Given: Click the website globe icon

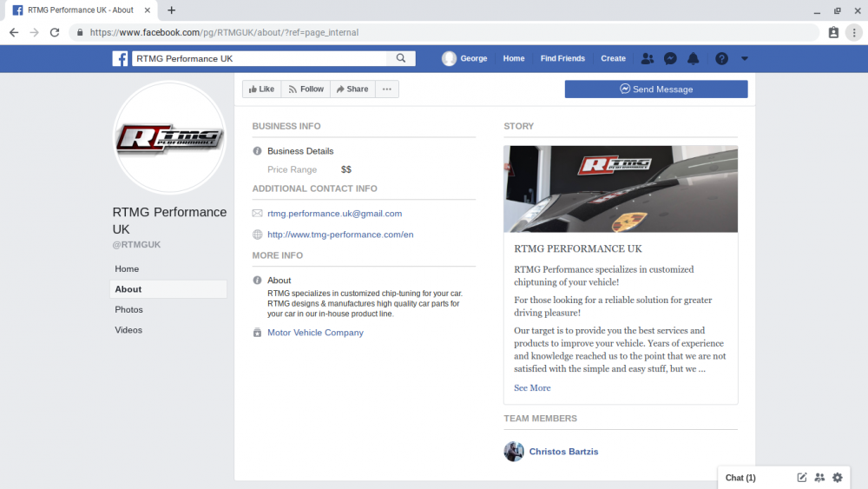Looking at the screenshot, I should tap(258, 235).
